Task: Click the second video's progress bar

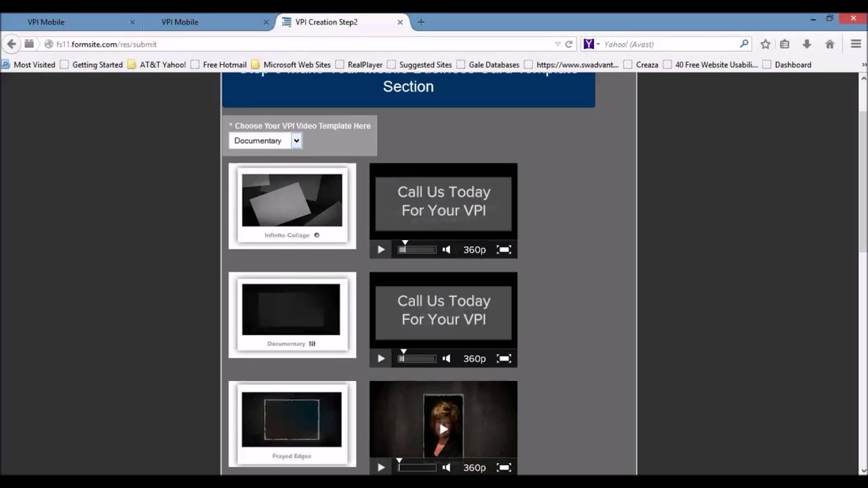Action: (x=417, y=359)
